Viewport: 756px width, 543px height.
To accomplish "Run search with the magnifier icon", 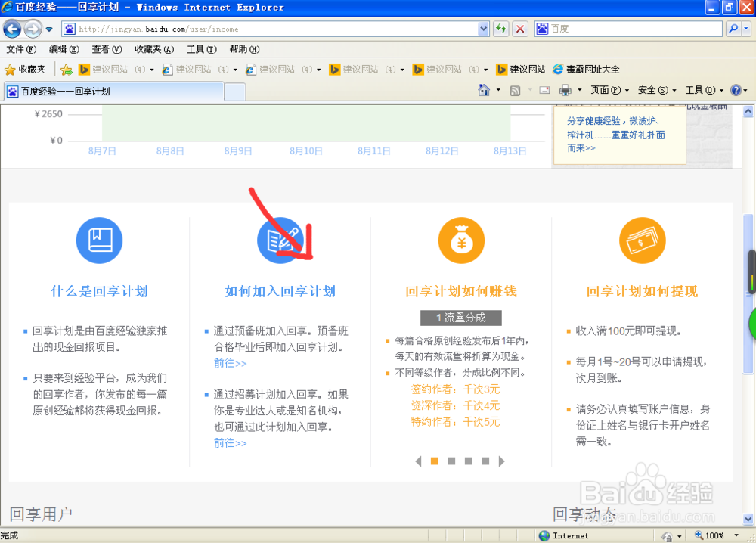I will 733,29.
